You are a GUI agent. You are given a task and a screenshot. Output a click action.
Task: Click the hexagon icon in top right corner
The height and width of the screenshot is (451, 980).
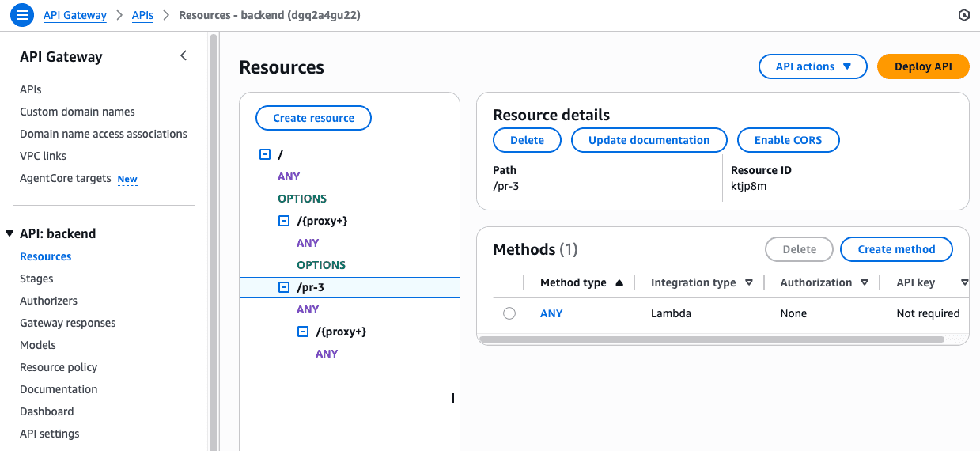(963, 15)
